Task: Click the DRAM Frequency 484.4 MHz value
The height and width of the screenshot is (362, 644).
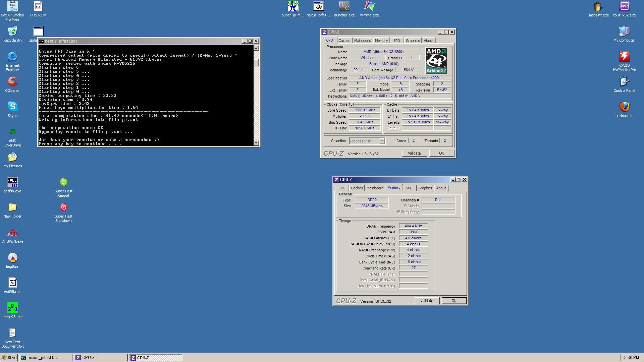Action: coord(413,226)
